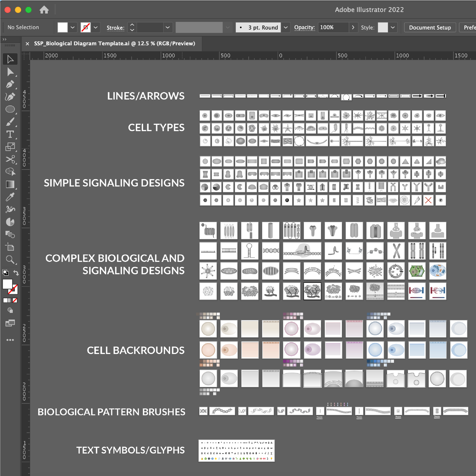Select the SSP_Biological Diagram Template.ai tab
Image resolution: width=476 pixels, height=476 pixels.
pos(115,43)
